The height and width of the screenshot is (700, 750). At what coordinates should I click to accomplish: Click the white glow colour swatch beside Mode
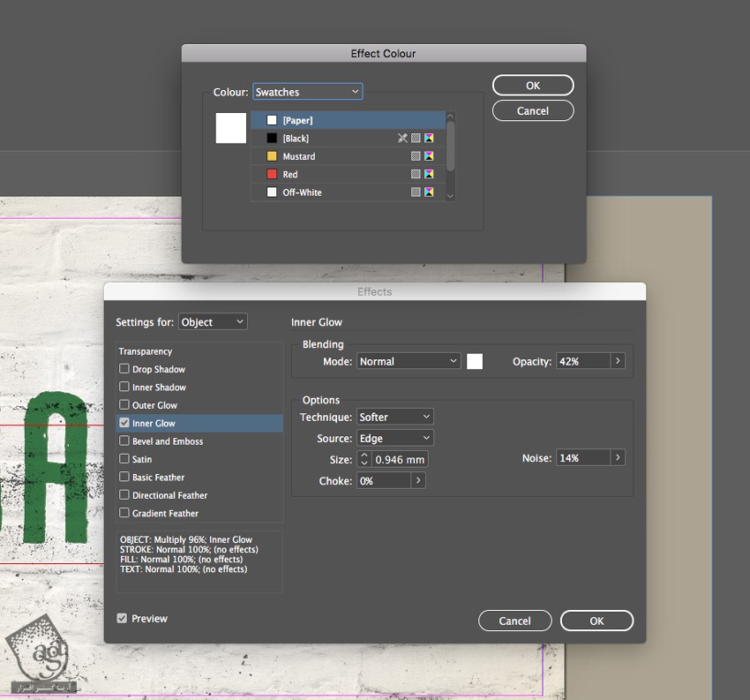(475, 361)
